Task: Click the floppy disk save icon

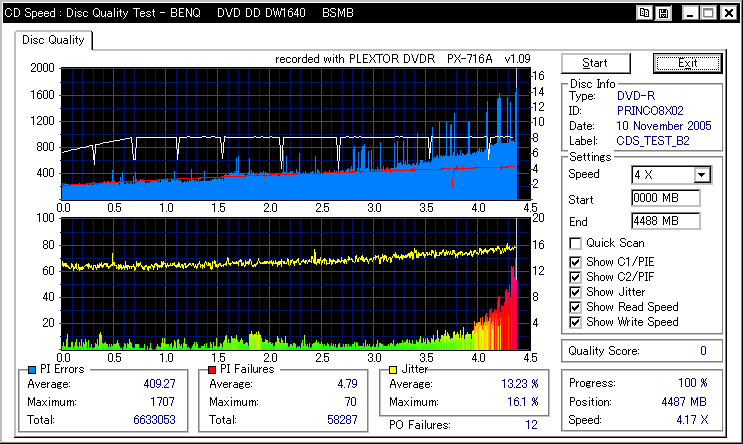Action: 664,13
